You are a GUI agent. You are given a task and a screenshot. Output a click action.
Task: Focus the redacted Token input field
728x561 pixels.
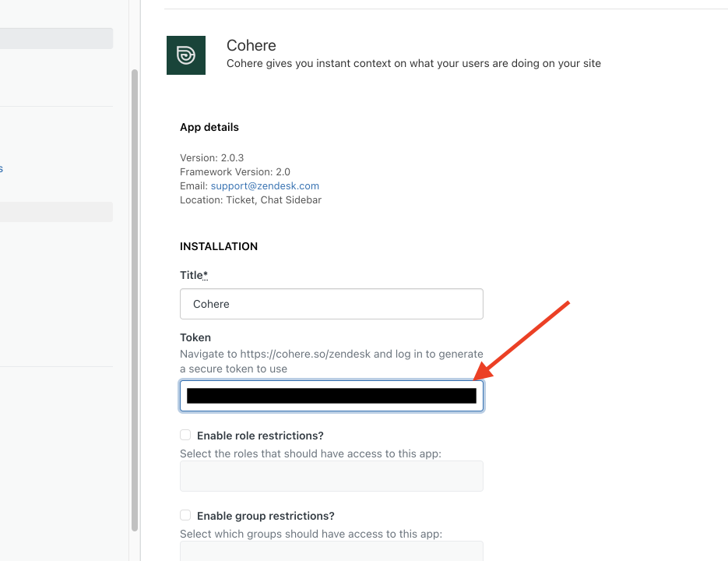(331, 396)
